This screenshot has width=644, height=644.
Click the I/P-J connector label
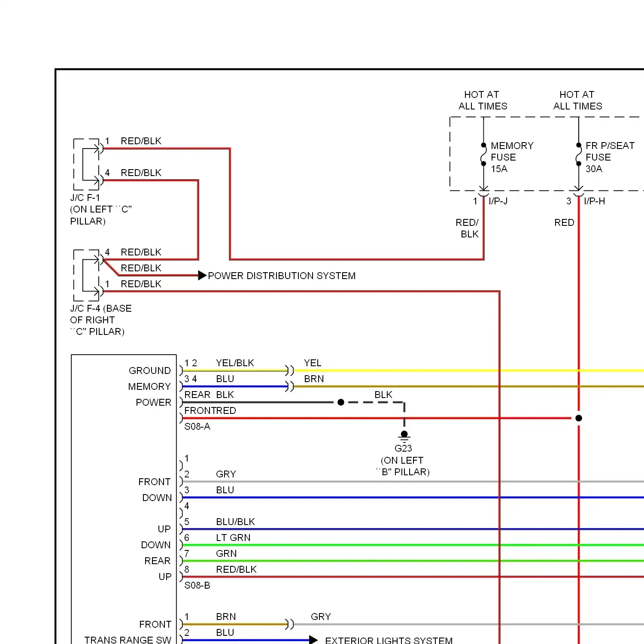point(498,201)
